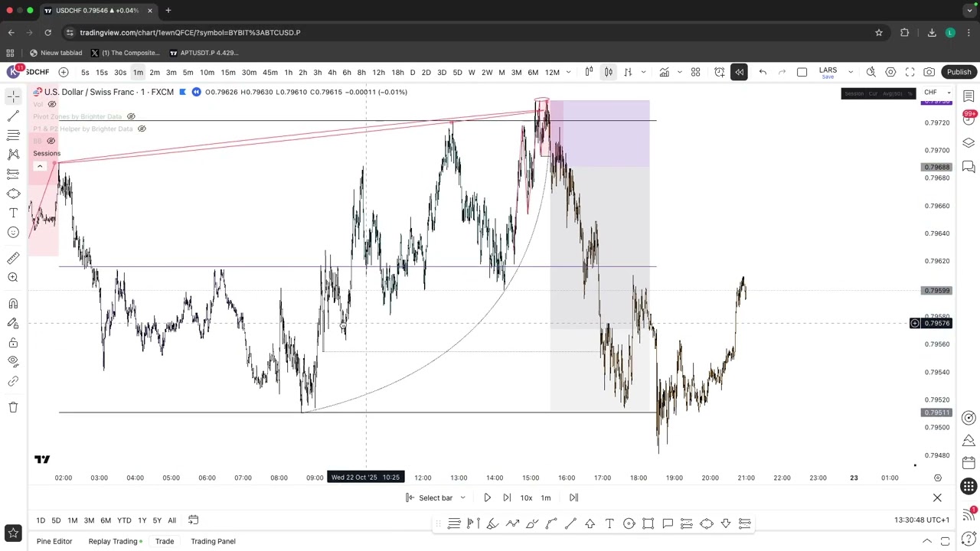The height and width of the screenshot is (551, 980).
Task: Select the 5s timeframe
Action: pyautogui.click(x=85, y=72)
